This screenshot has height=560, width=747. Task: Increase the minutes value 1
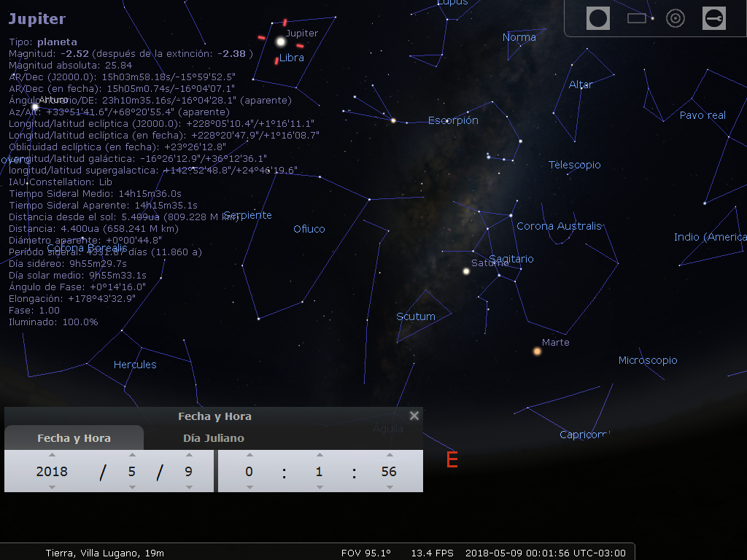320,455
